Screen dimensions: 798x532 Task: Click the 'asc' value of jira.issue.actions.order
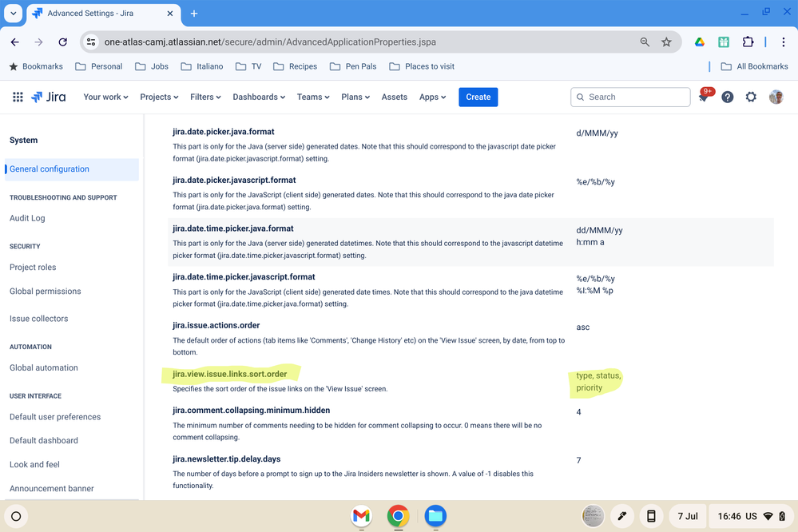(582, 328)
